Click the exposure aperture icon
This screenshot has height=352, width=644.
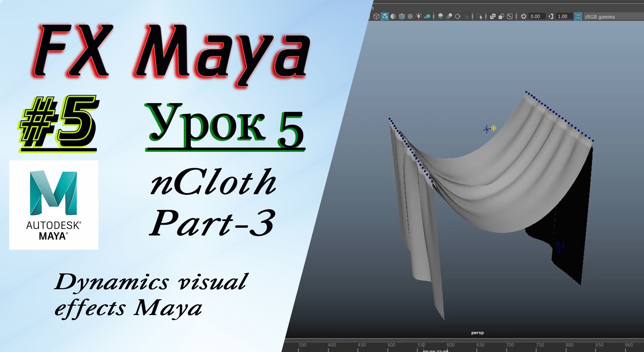(x=523, y=16)
